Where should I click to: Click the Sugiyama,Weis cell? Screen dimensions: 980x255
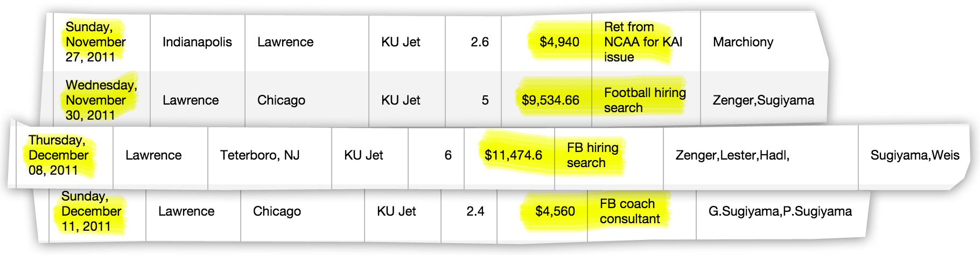[915, 155]
